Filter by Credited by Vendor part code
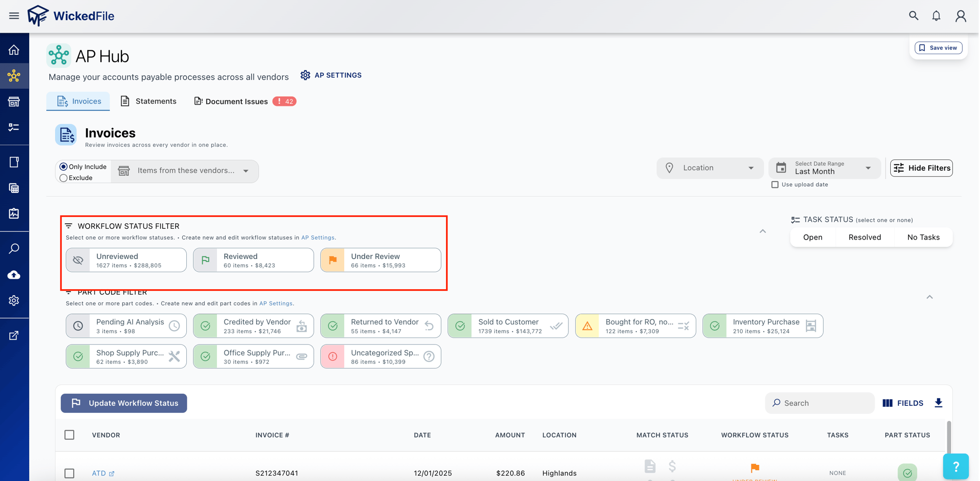 coord(254,326)
